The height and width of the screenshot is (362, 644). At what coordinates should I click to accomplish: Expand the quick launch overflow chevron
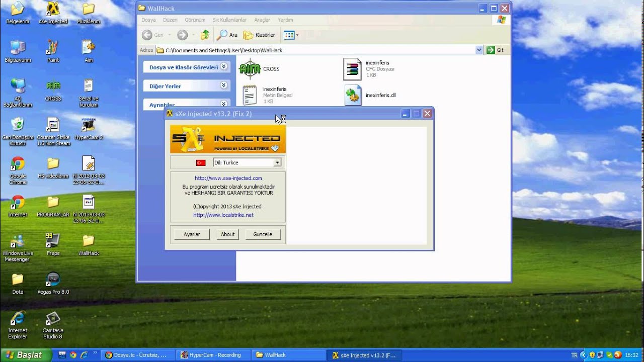coord(95,353)
